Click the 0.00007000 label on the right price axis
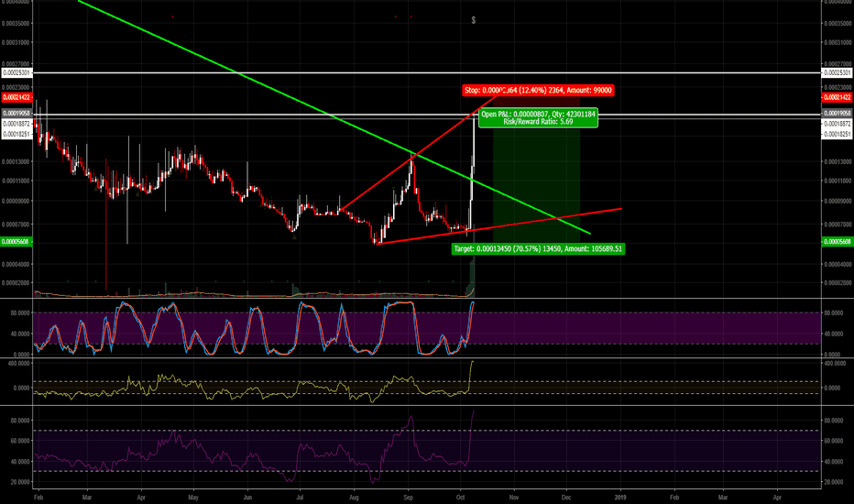The width and height of the screenshot is (854, 504). (x=838, y=225)
